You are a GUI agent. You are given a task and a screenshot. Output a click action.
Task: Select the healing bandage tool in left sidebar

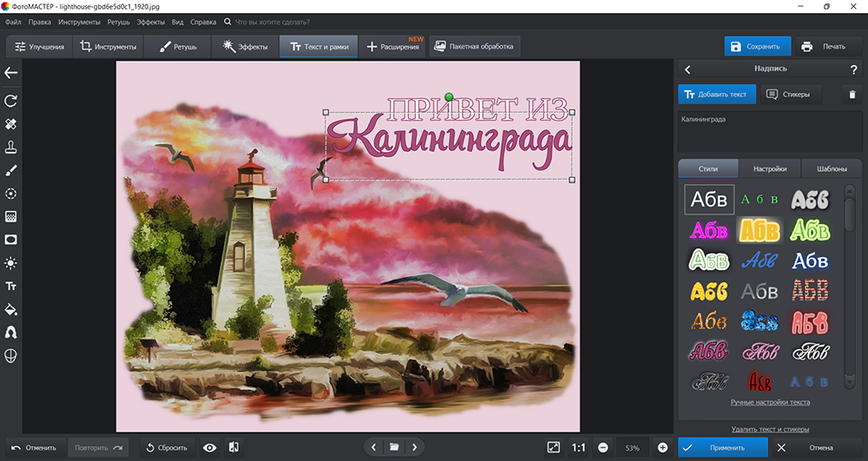[11, 124]
